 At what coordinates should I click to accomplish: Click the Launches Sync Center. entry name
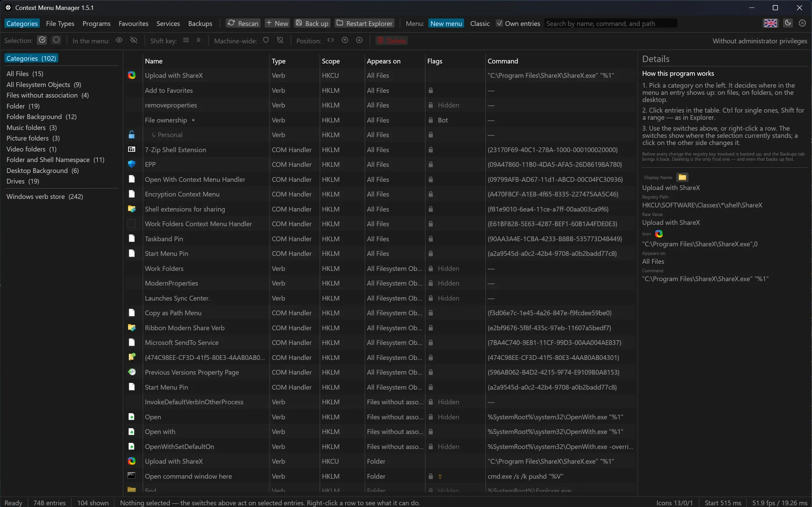tap(177, 298)
